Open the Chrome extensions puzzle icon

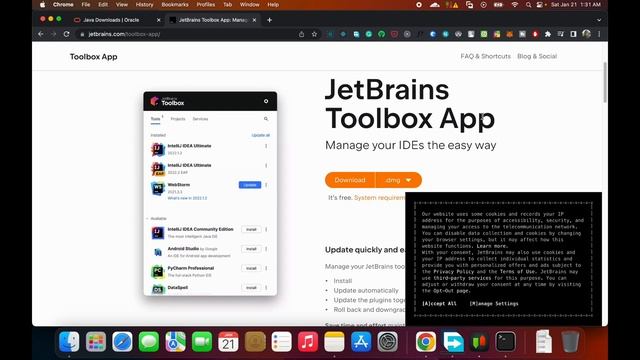[548, 34]
